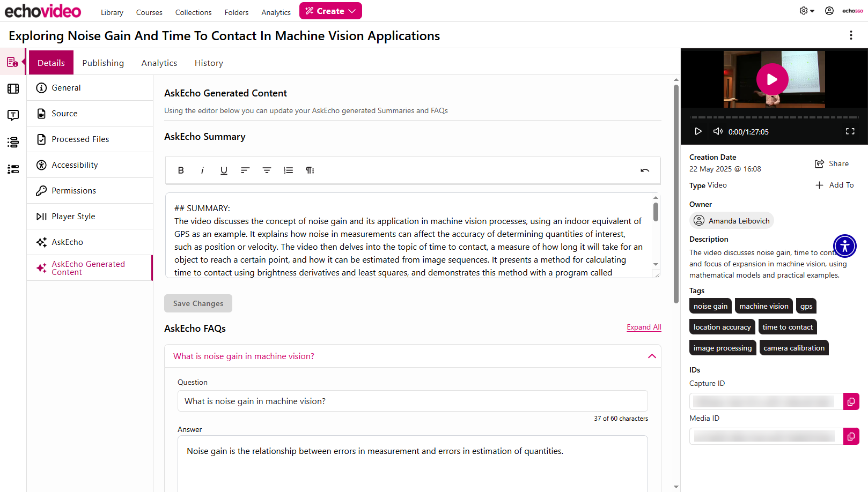Collapse the noise gain FAQ item
The height and width of the screenshot is (492, 868).
click(652, 356)
